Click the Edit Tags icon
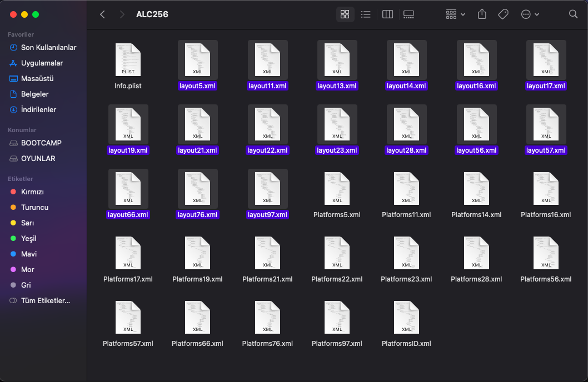This screenshot has width=588, height=382. pos(503,14)
